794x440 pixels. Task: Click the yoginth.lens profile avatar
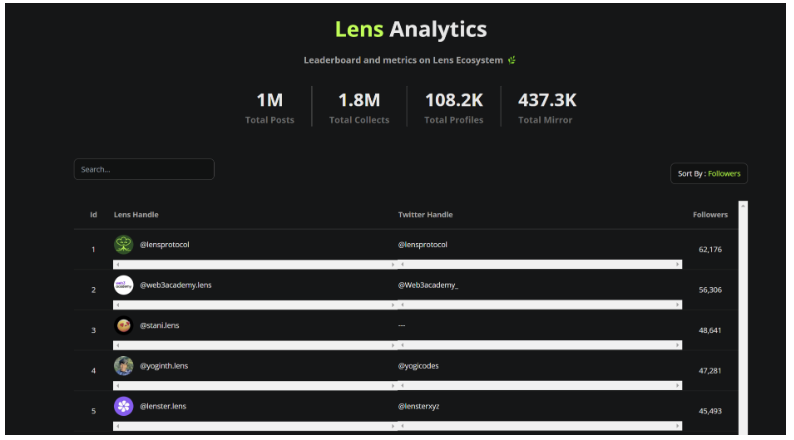pyautogui.click(x=124, y=366)
